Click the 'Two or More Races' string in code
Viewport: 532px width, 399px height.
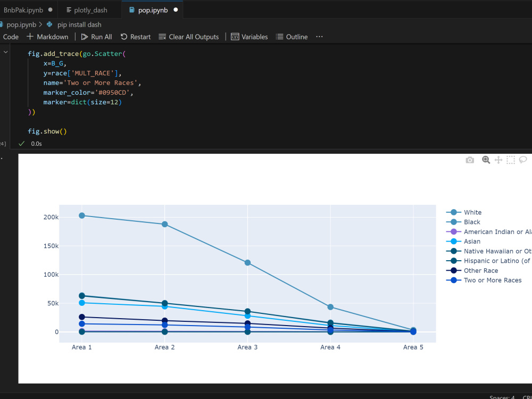coord(100,83)
